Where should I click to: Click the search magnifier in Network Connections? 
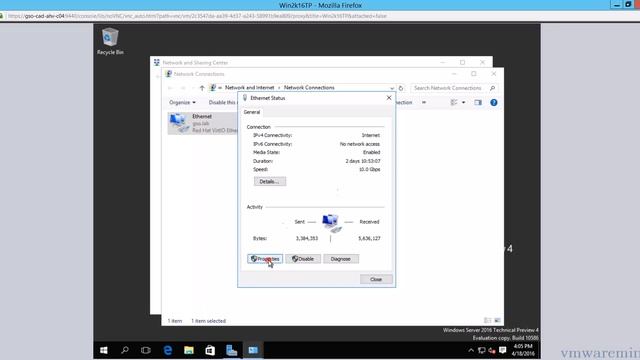click(493, 88)
